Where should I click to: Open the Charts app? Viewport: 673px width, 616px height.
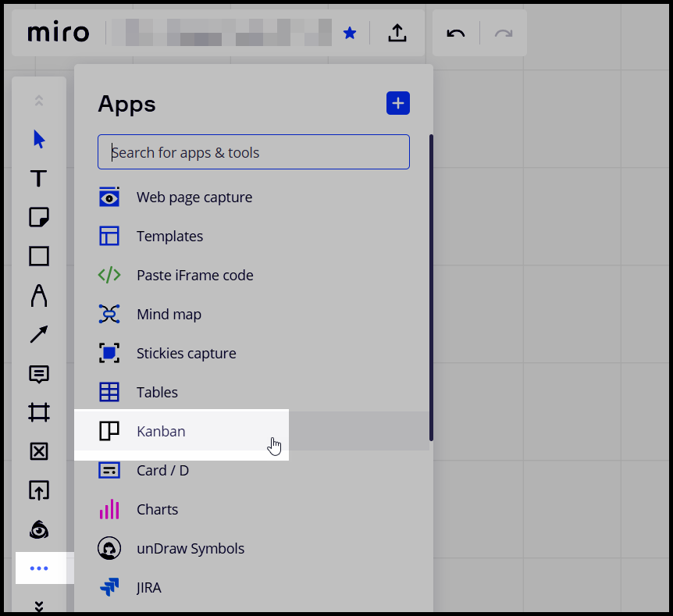(251, 510)
